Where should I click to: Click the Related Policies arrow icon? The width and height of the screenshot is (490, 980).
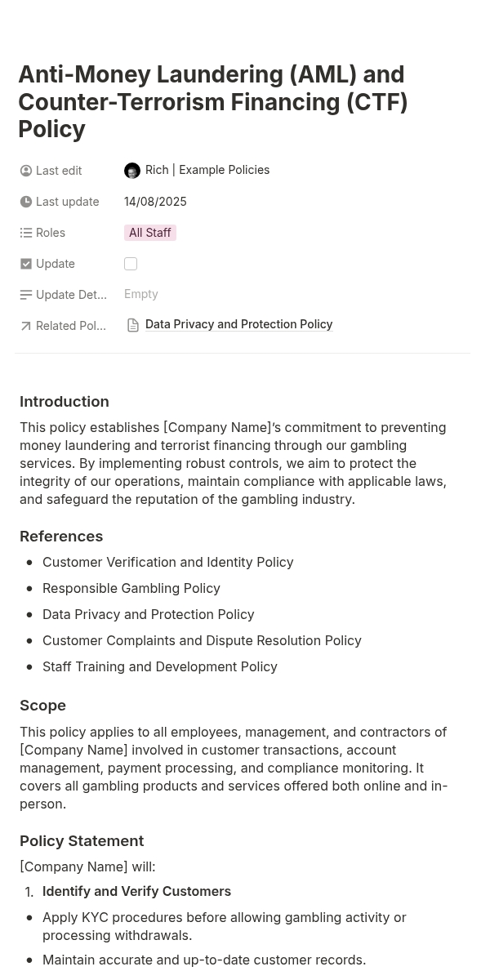pos(26,326)
